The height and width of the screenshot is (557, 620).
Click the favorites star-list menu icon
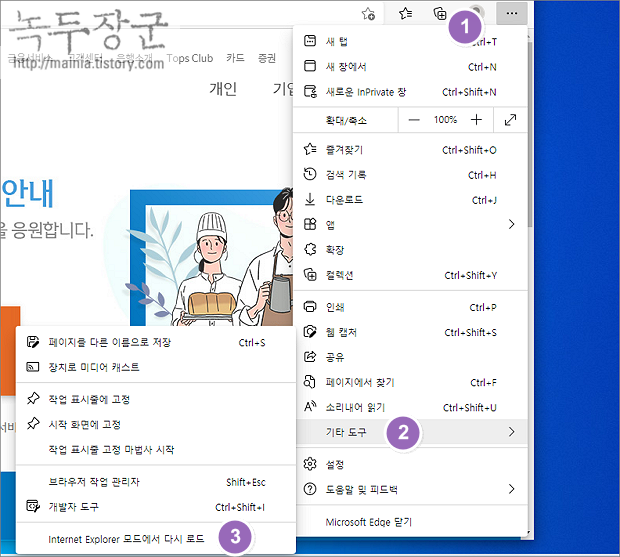pyautogui.click(x=310, y=149)
